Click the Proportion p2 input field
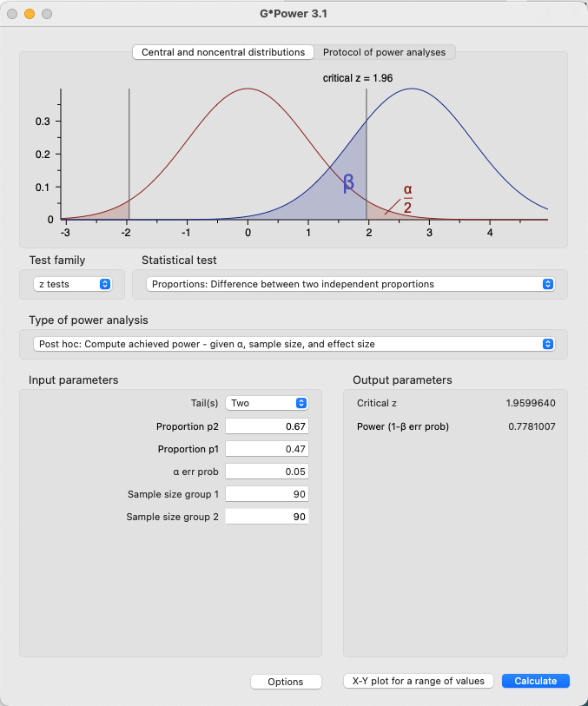This screenshot has width=588, height=706. tap(268, 426)
